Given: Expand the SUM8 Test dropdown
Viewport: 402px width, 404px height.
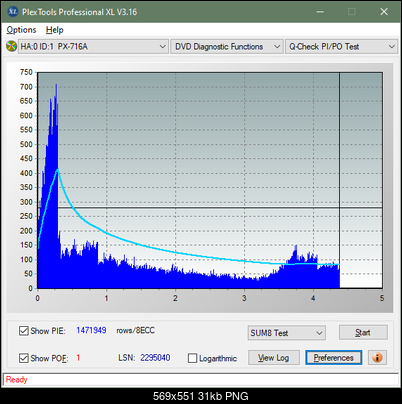Looking at the screenshot, I should pyautogui.click(x=286, y=333).
